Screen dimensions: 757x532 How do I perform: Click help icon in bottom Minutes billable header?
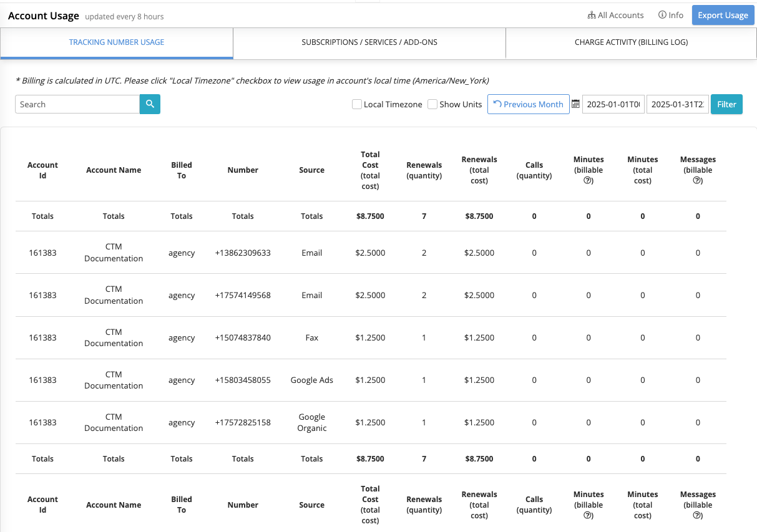click(589, 516)
